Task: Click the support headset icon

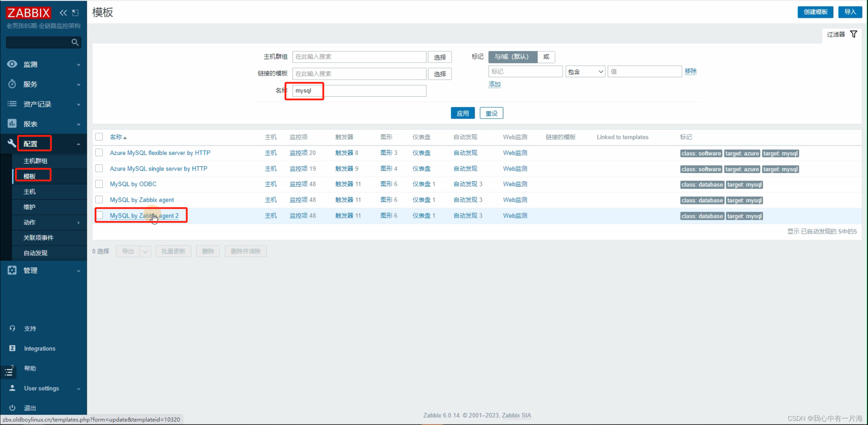Action: point(12,328)
